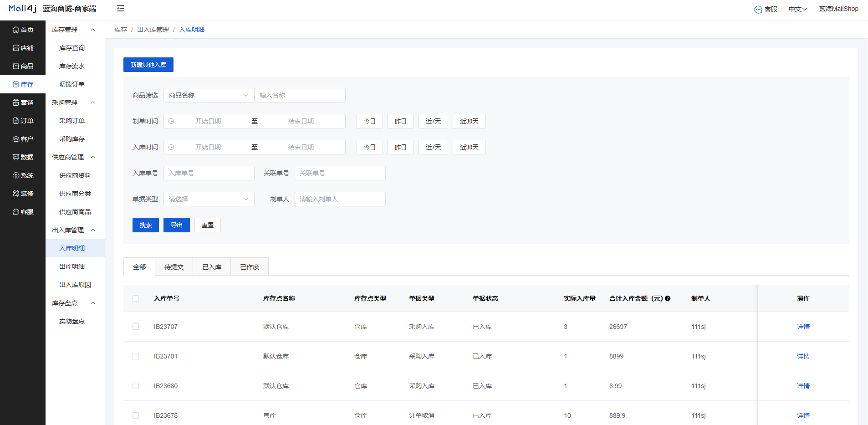Check the row IB23701 checkbox
868x425 pixels.
[136, 356]
